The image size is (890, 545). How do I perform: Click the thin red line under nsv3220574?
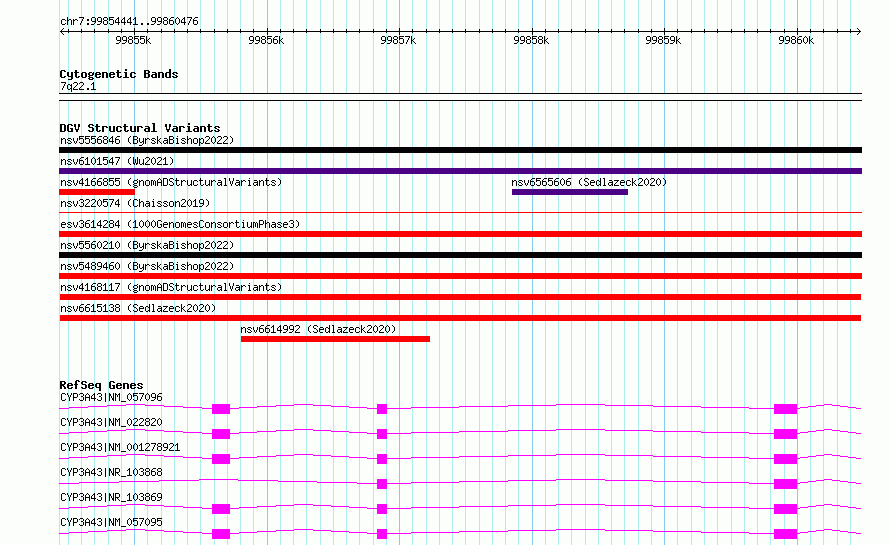[x=460, y=213]
